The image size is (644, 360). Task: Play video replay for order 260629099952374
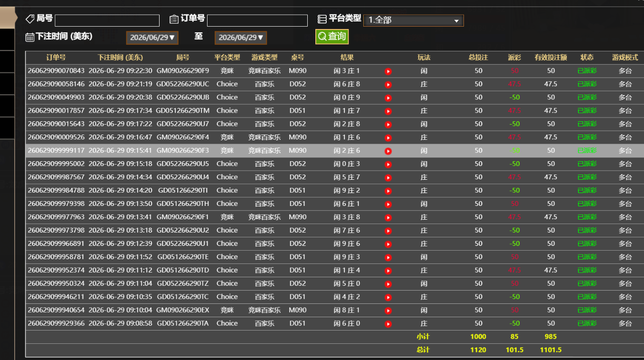coord(388,271)
